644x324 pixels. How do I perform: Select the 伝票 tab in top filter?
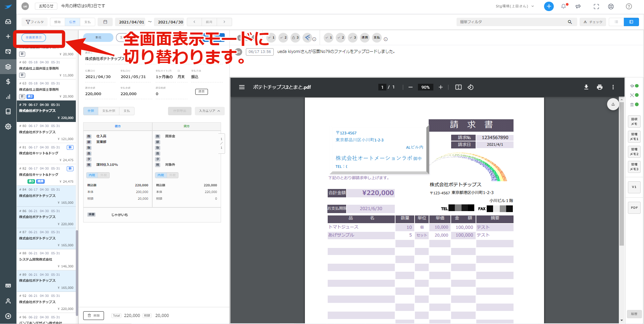point(72,22)
